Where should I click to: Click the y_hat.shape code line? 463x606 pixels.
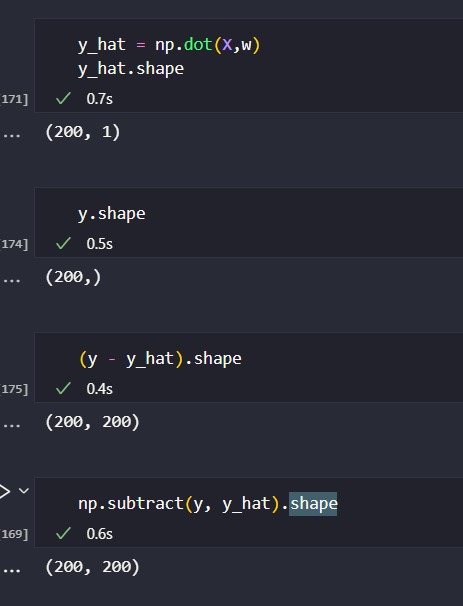(131, 69)
